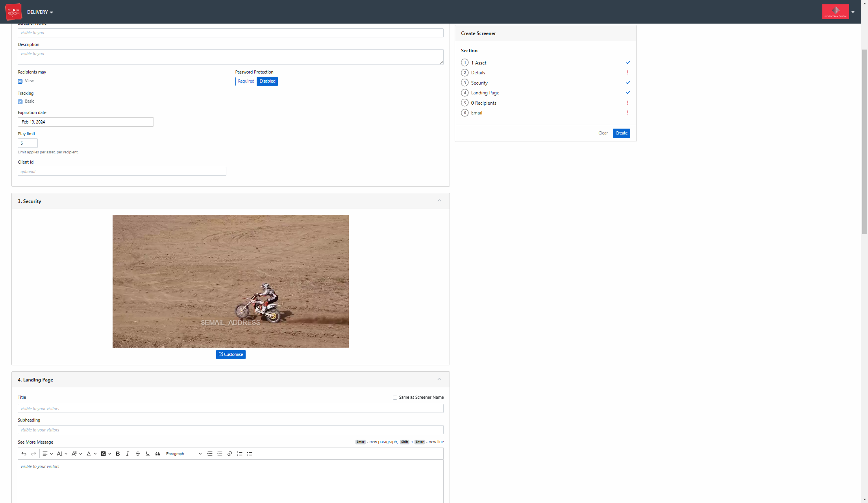This screenshot has width=868, height=503.
Task: Click the Client Id input field
Action: pos(122,171)
